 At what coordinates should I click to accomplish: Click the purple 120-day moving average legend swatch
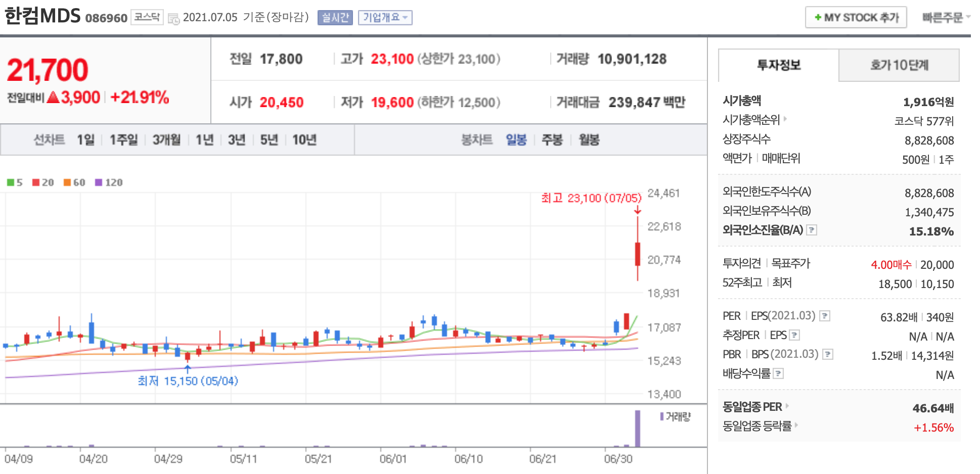pyautogui.click(x=99, y=182)
